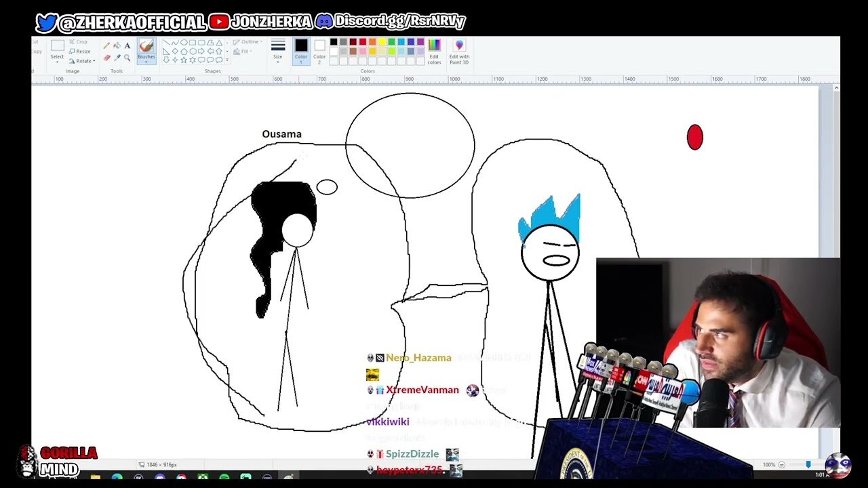Click the Nero_Hazama chat username

pyautogui.click(x=418, y=358)
